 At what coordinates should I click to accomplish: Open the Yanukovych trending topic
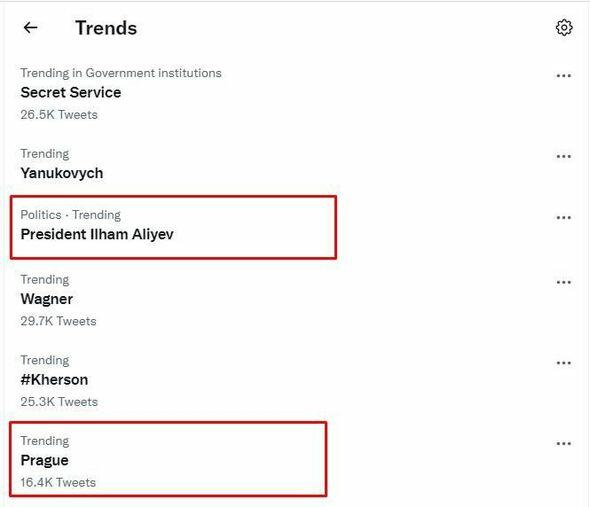[62, 173]
